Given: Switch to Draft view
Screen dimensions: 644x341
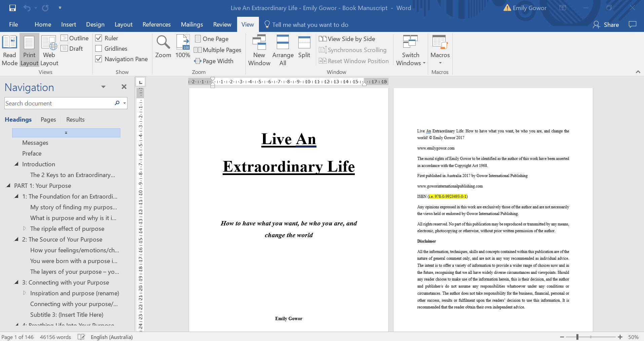Looking at the screenshot, I should tap(72, 48).
